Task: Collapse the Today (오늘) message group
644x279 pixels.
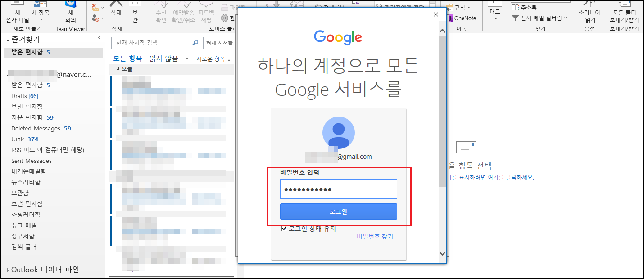Action: coord(118,69)
